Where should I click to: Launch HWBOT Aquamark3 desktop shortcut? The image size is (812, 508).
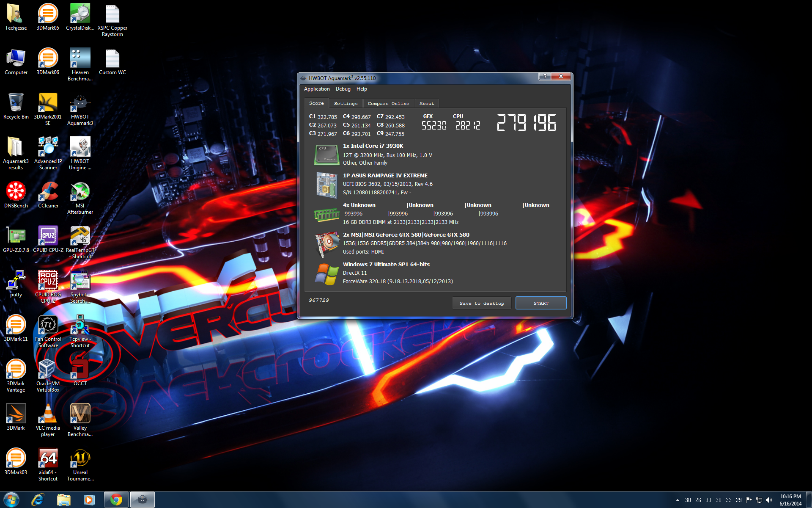click(x=80, y=109)
